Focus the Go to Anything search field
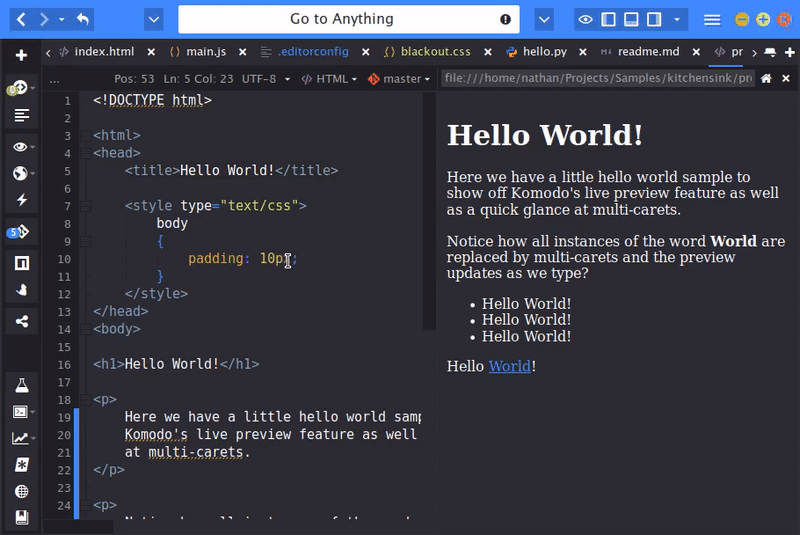Screen dimensions: 800x535 341,19
